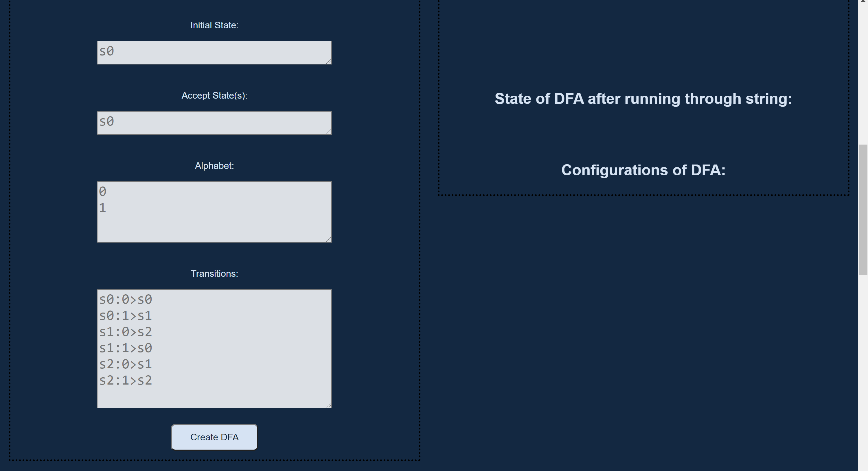Click the Initial State input field
This screenshot has width=868, height=471.
pos(214,53)
